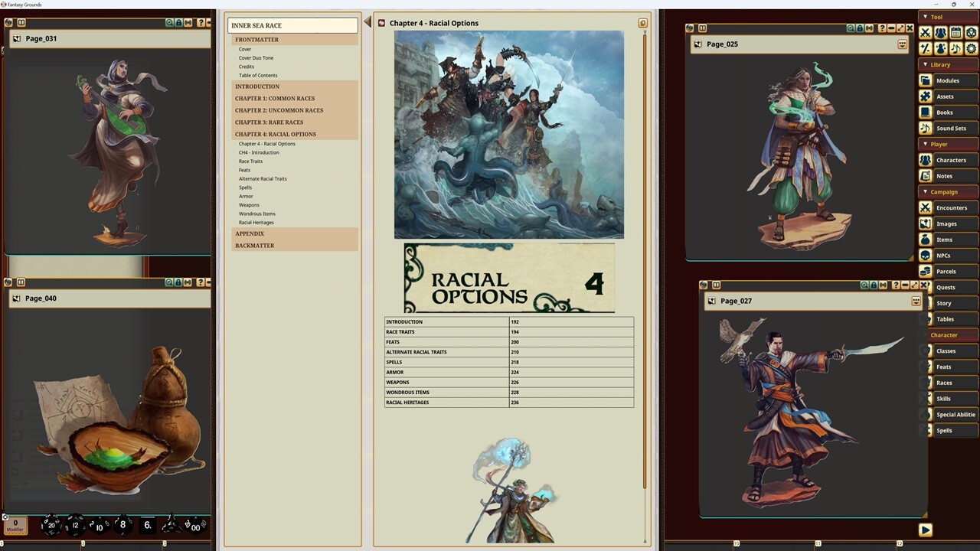
Task: Open Characters from the Player section
Action: (x=952, y=160)
